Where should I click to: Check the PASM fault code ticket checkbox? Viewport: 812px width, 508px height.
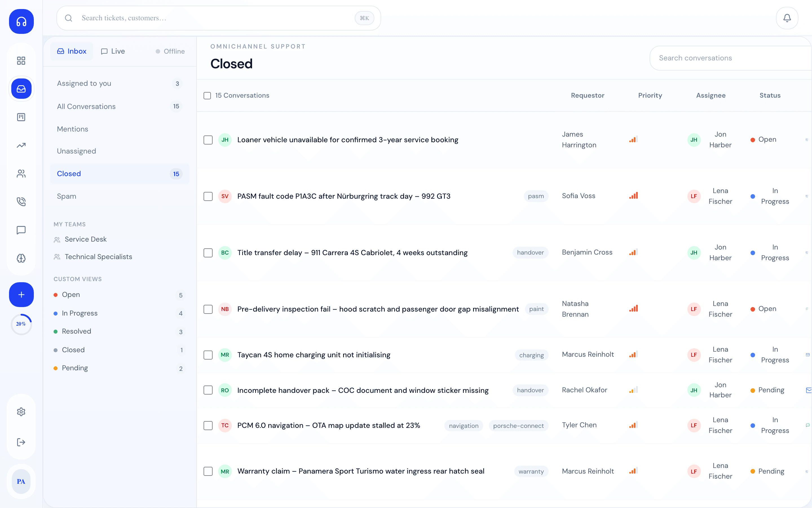click(x=208, y=196)
